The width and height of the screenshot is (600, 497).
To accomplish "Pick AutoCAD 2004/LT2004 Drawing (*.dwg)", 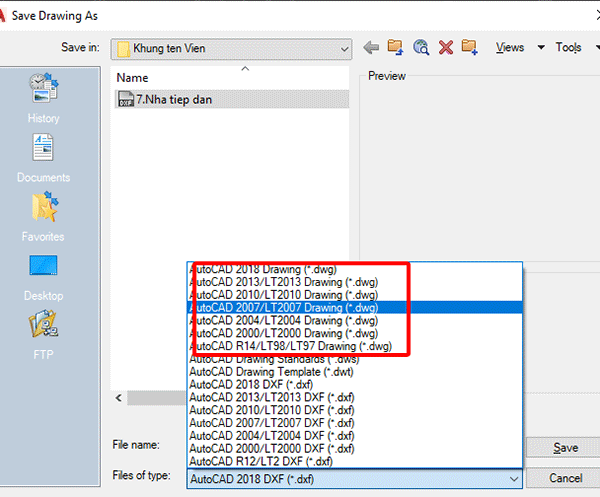I will click(354, 321).
